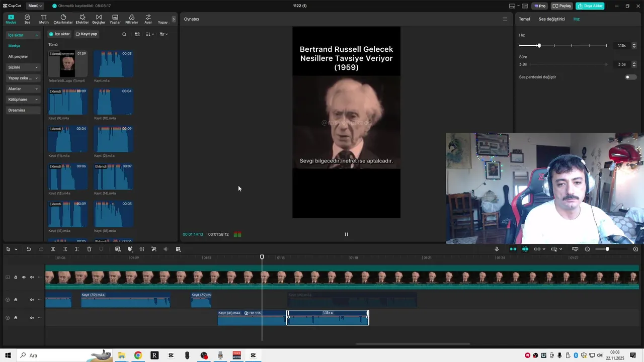Mute the Kayıt (41) audio track

coord(32,318)
